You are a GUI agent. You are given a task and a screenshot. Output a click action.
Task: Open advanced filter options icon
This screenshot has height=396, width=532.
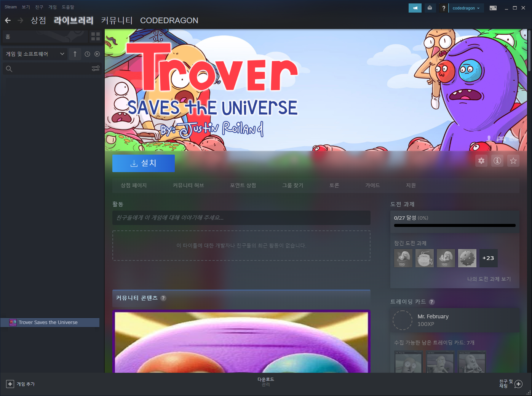[x=96, y=69]
